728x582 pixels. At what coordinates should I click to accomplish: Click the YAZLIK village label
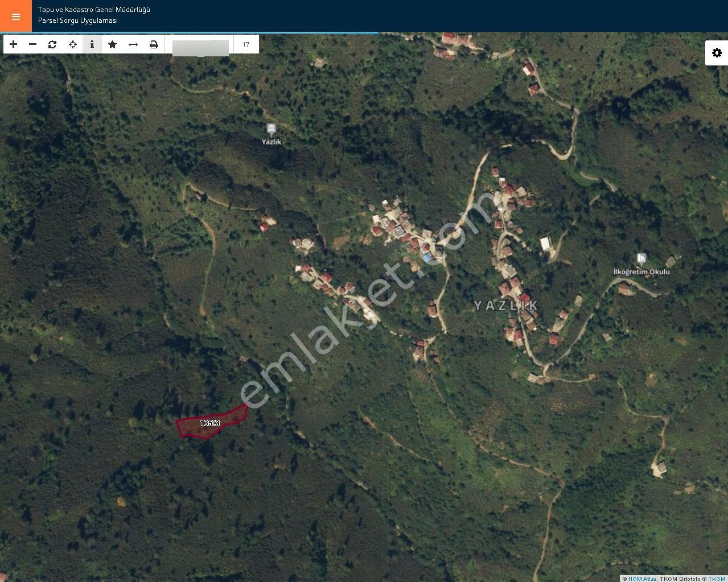(x=506, y=306)
